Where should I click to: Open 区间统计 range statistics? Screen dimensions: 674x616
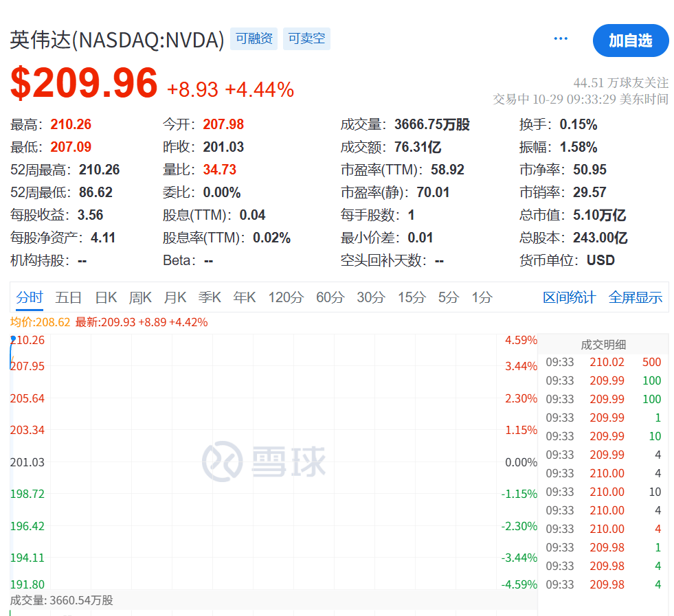(569, 297)
